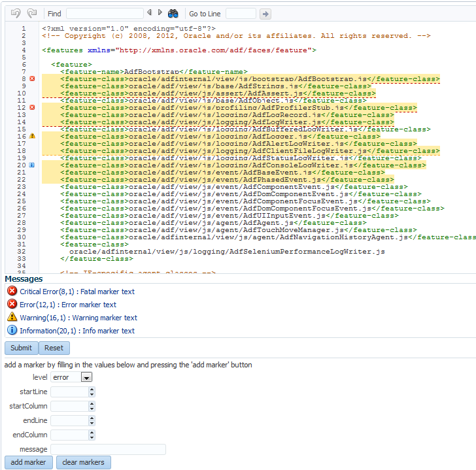
Task: Click the AdfComponentEvent.js code line
Action: [x=234, y=186]
